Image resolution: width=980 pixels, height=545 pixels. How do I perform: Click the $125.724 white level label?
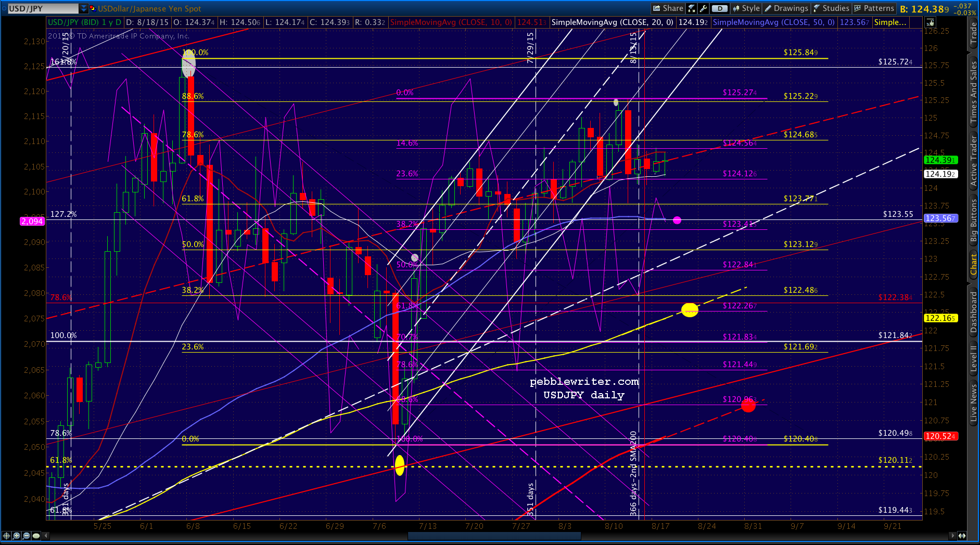coord(895,62)
